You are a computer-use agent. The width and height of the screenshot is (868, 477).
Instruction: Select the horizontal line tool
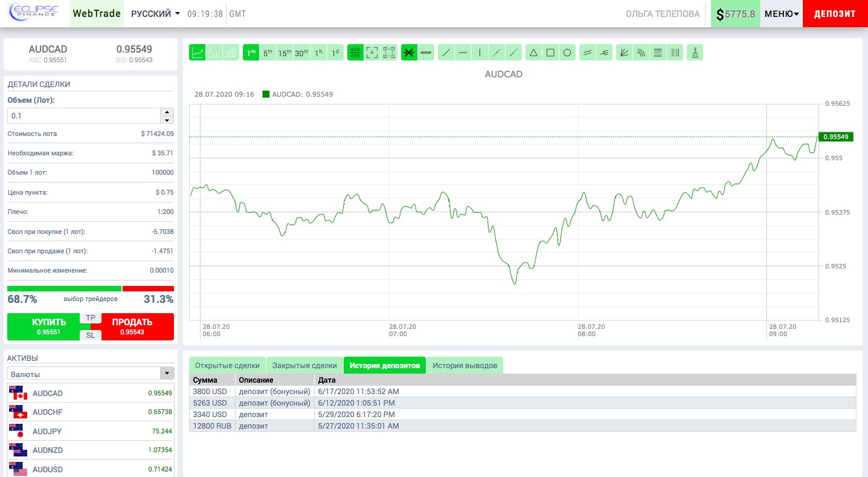pyautogui.click(x=463, y=53)
